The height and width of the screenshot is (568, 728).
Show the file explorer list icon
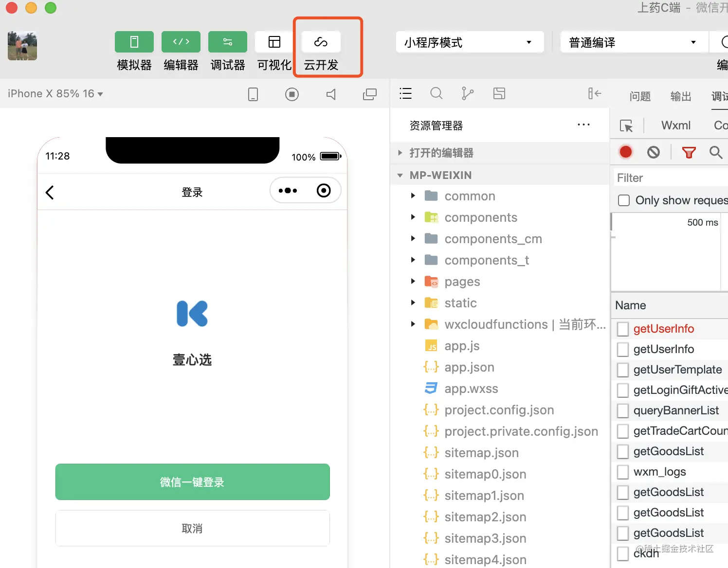[x=405, y=93]
